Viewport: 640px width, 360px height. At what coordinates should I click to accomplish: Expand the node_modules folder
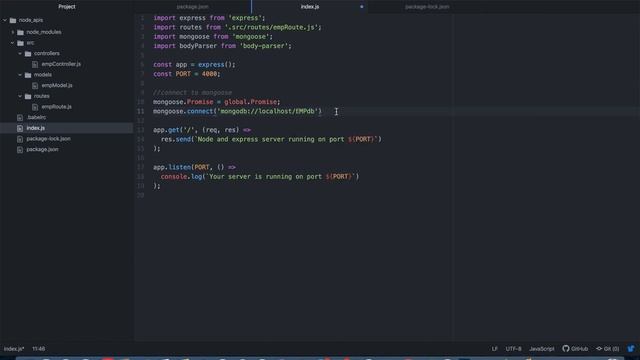click(13, 32)
